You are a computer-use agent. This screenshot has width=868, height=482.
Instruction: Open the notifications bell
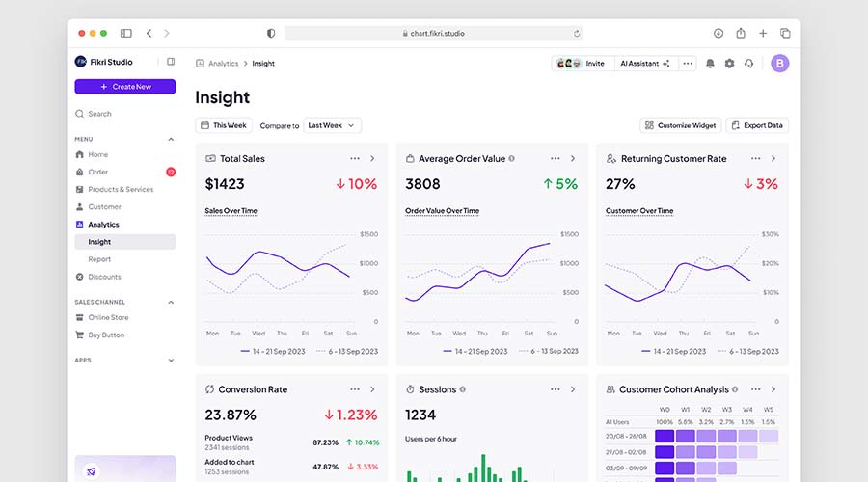pos(710,64)
